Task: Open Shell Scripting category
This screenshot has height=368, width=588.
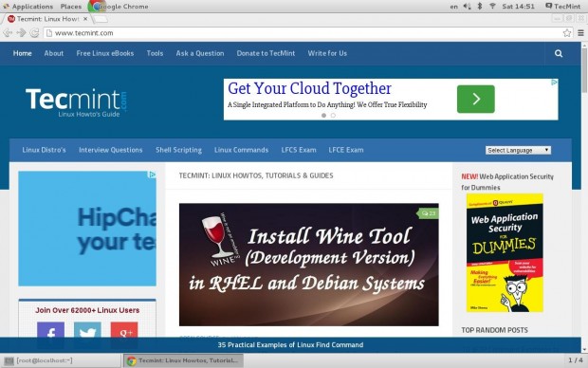Action: tap(178, 150)
